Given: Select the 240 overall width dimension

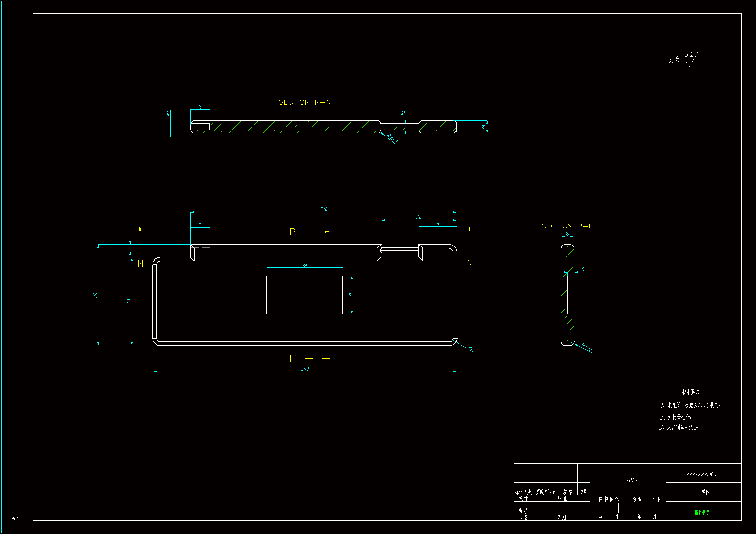Looking at the screenshot, I should 305,369.
